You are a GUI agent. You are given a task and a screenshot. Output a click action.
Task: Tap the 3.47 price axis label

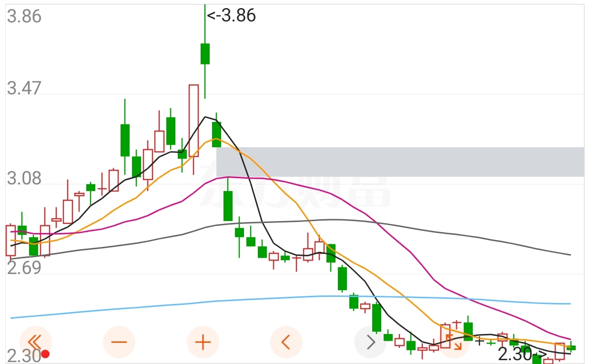tap(24, 89)
